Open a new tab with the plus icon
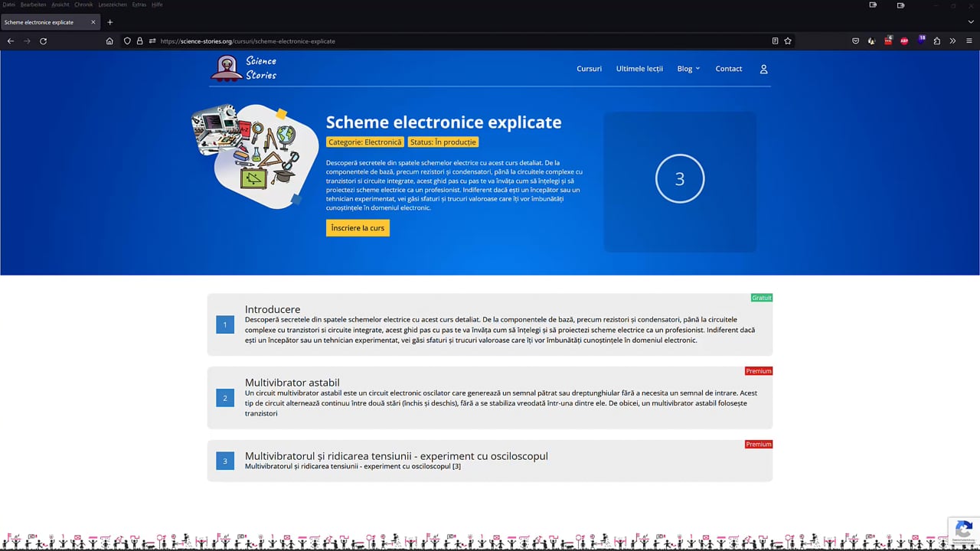 [x=109, y=22]
